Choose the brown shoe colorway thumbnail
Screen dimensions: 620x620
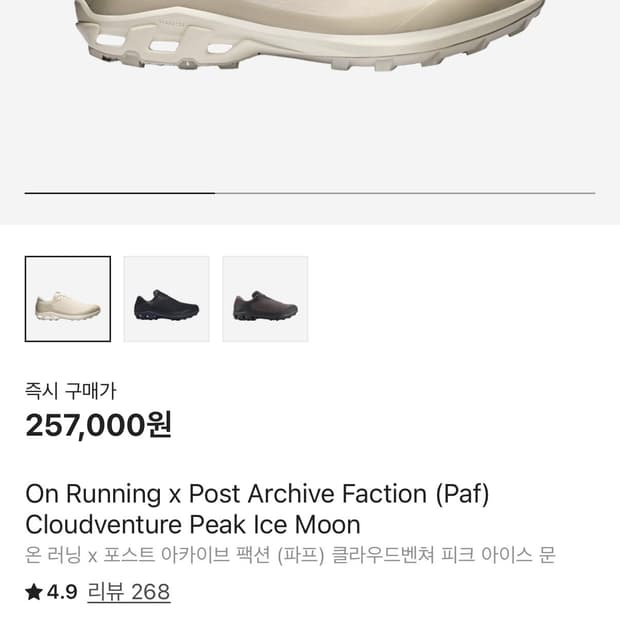265,299
